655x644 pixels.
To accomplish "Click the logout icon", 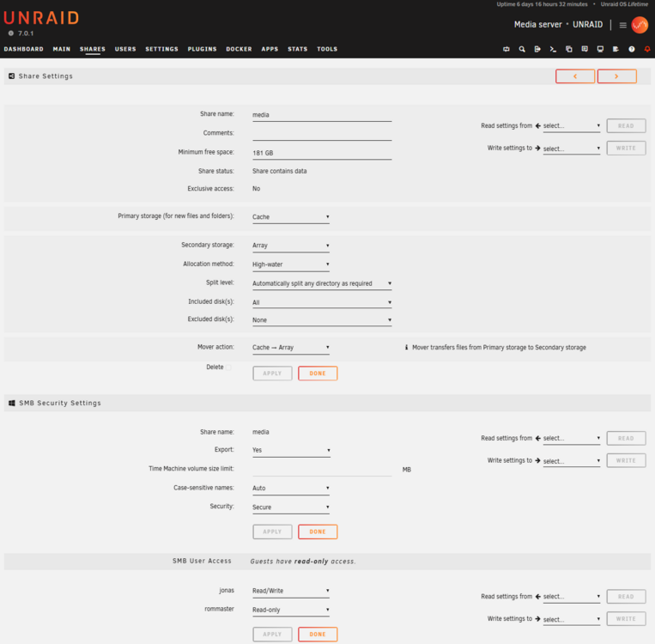I will (537, 49).
